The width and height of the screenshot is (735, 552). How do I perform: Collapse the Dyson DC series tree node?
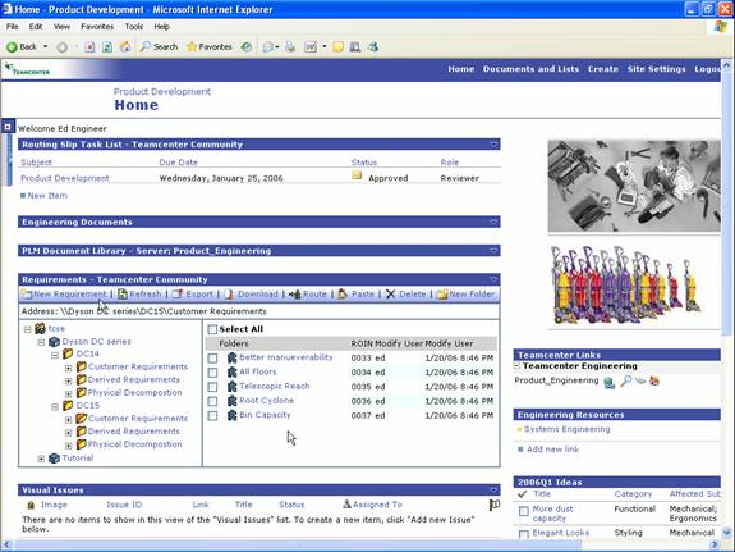41,343
